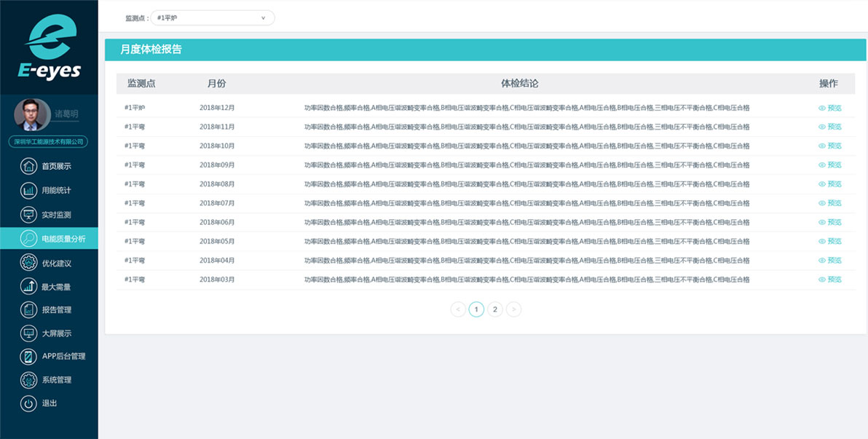This screenshot has width=868, height=439.
Task: Click the APP后台管理 phone icon
Action: (x=28, y=357)
